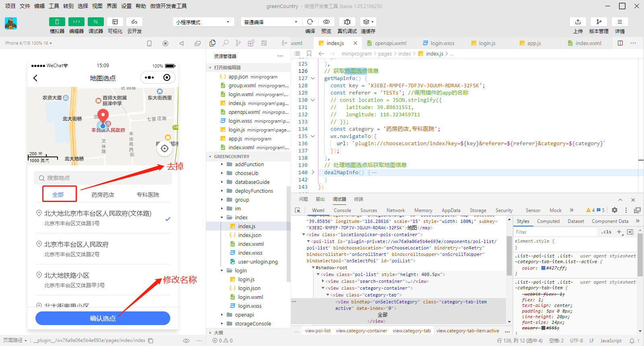The height and width of the screenshot is (346, 644).
Task: Click the 预览 preview eye icon
Action: coord(326,22)
